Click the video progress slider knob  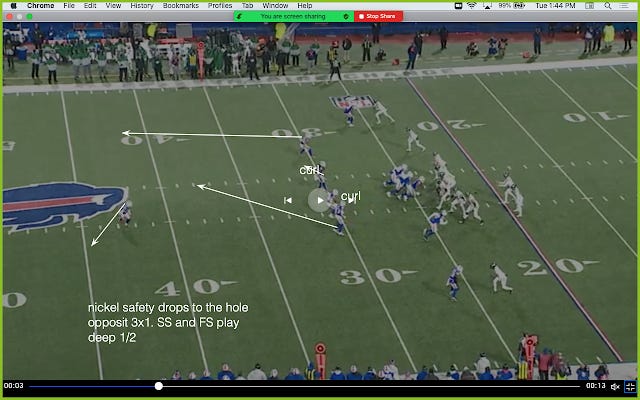point(159,386)
